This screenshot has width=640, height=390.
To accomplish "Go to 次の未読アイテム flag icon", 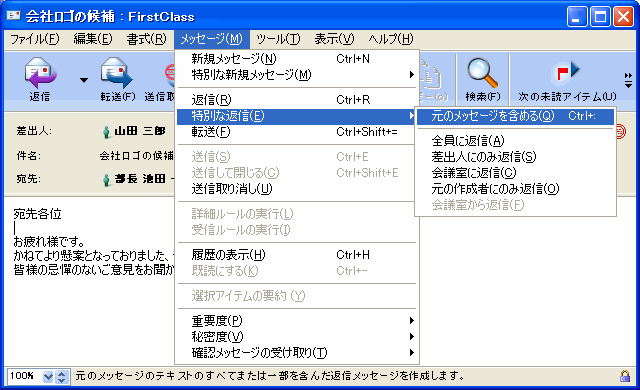I will (567, 72).
